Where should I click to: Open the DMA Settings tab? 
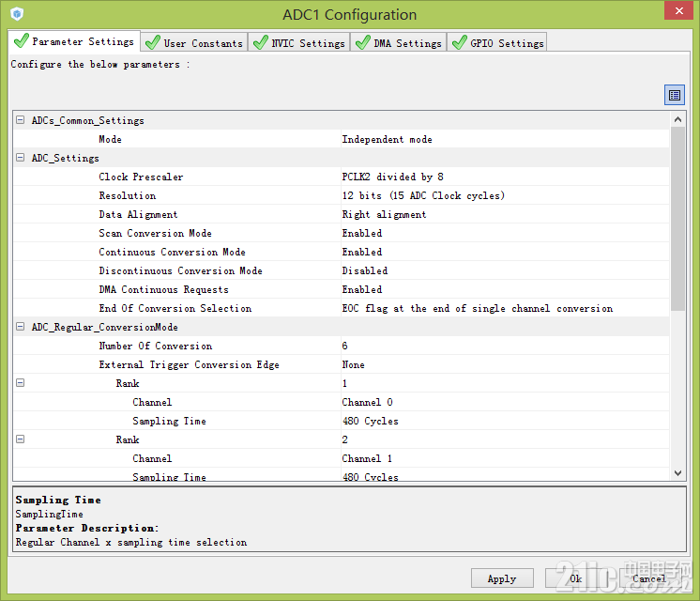[398, 43]
